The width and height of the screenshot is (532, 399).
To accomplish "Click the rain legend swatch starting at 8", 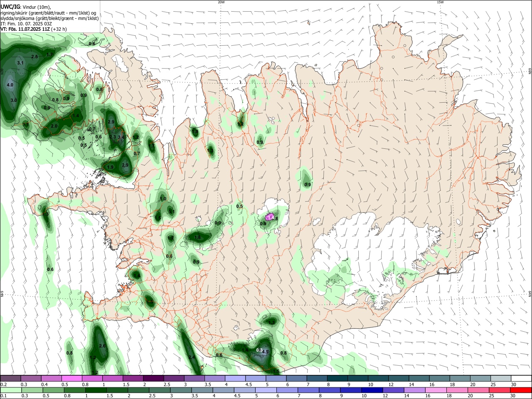I will [x=330, y=390].
